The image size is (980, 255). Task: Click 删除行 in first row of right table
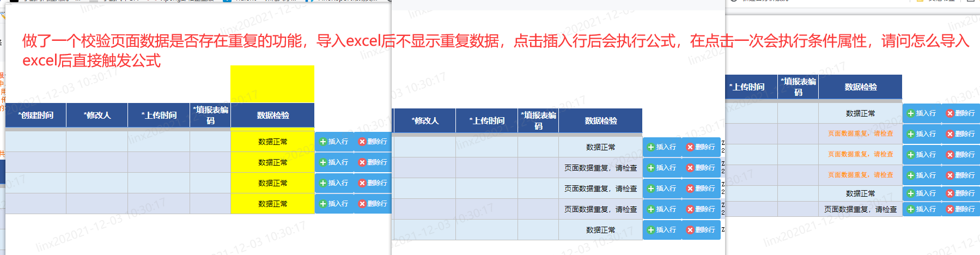[x=961, y=113]
